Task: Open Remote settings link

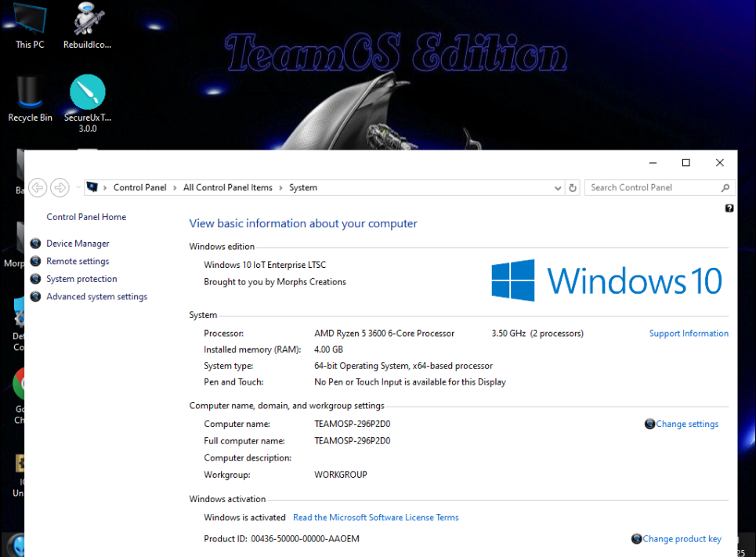Action: pyautogui.click(x=78, y=262)
